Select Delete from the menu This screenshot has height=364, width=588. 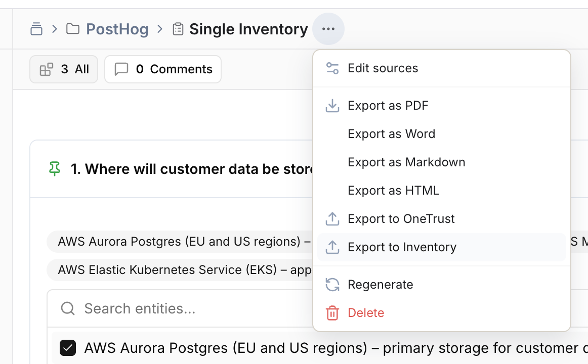(442, 313)
